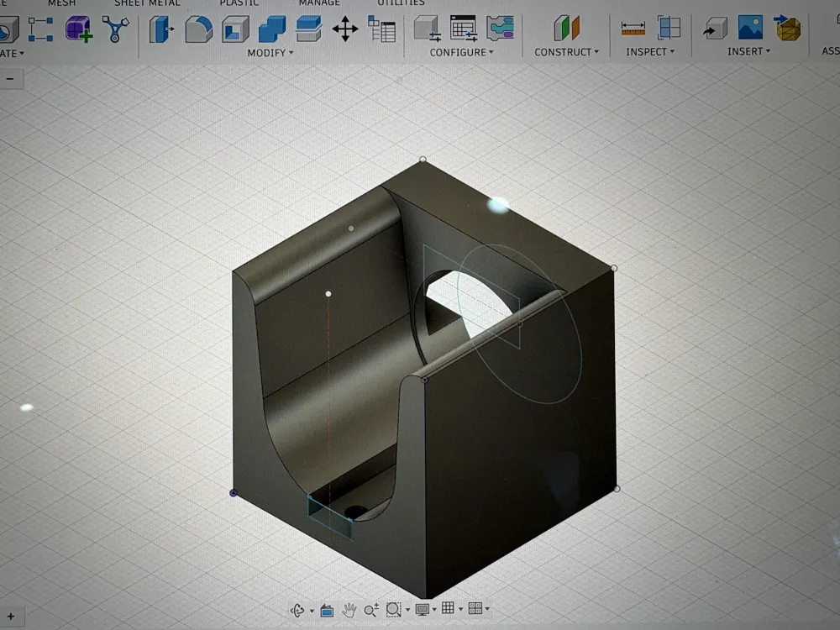Image resolution: width=840 pixels, height=630 pixels.
Task: Switch to the PLASTIC tab
Action: pyautogui.click(x=239, y=3)
